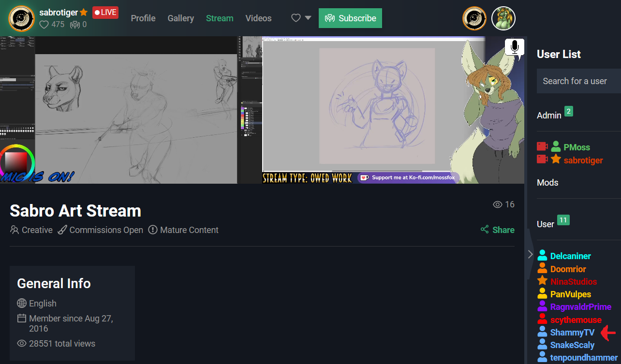The width and height of the screenshot is (621, 364).
Task: Collapse the user list side panel chevron
Action: point(531,254)
